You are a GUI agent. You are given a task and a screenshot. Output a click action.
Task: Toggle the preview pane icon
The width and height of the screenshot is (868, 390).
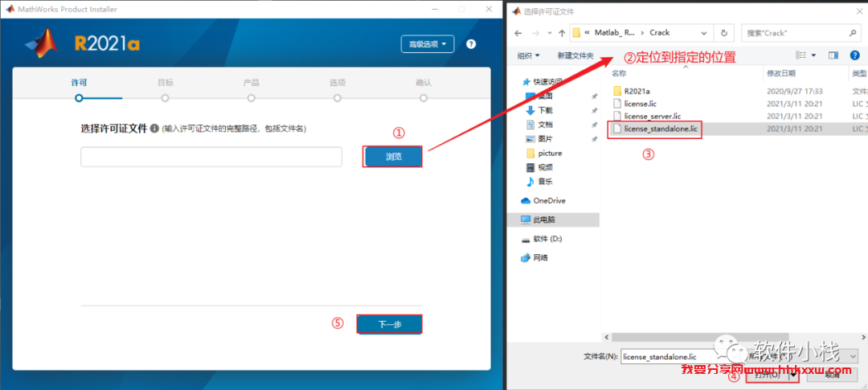click(833, 55)
